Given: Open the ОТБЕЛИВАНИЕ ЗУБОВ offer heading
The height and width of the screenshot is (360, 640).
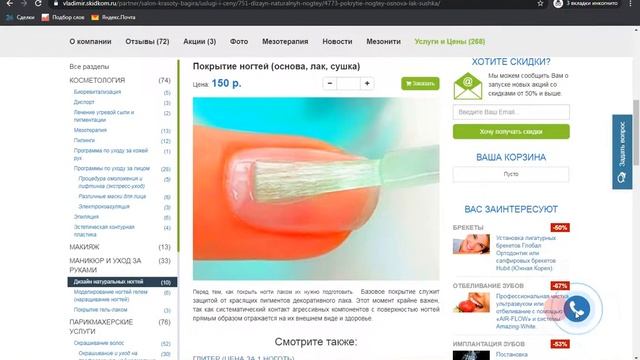Looking at the screenshot, I should coord(488,286).
